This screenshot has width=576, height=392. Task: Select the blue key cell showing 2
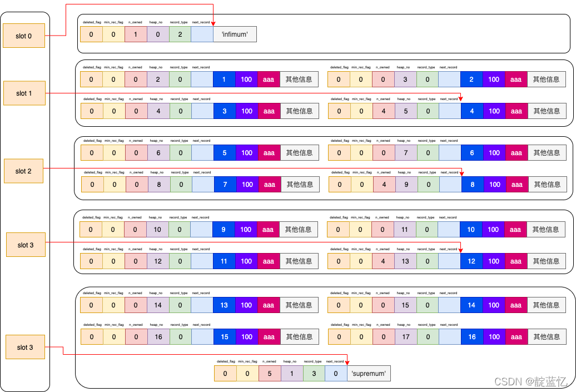[x=471, y=80]
